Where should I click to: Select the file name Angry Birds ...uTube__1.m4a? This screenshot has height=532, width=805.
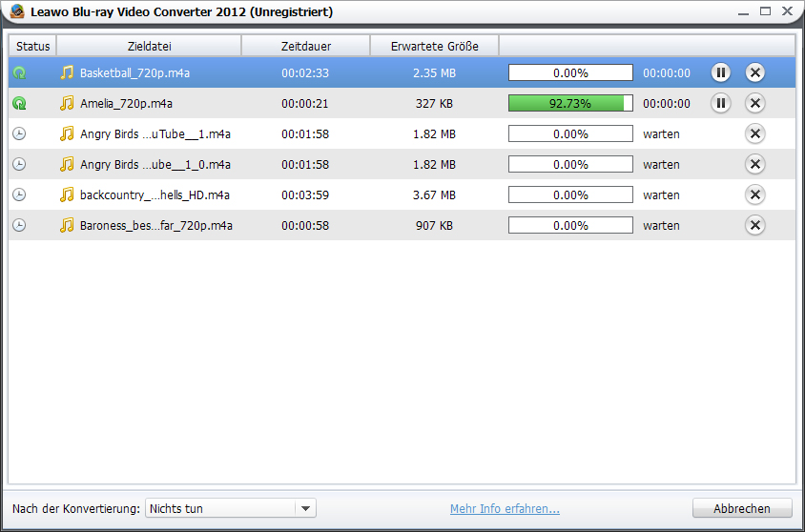pyautogui.click(x=155, y=133)
